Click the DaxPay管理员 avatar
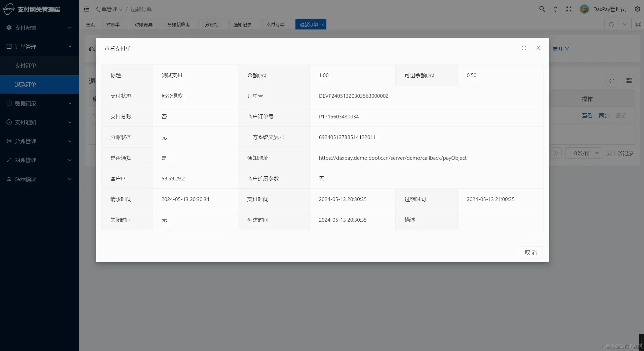Screen dimensions: 644x351 pos(584,9)
